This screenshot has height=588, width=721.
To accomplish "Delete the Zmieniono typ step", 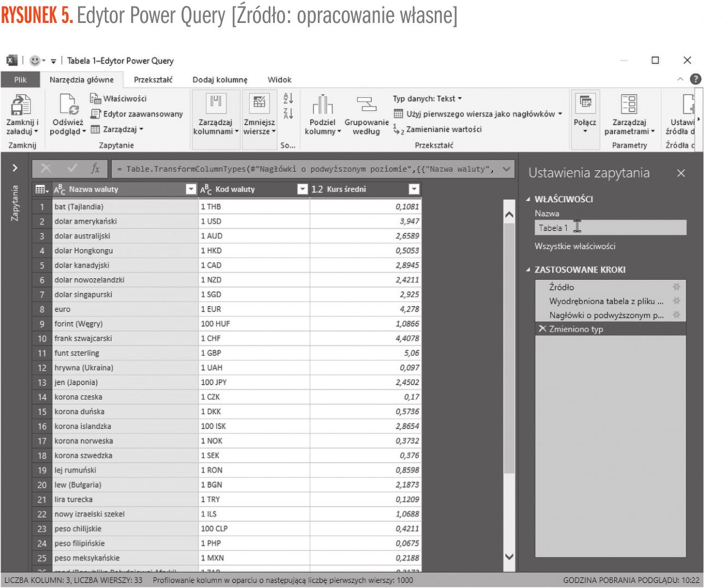I will [x=542, y=328].
